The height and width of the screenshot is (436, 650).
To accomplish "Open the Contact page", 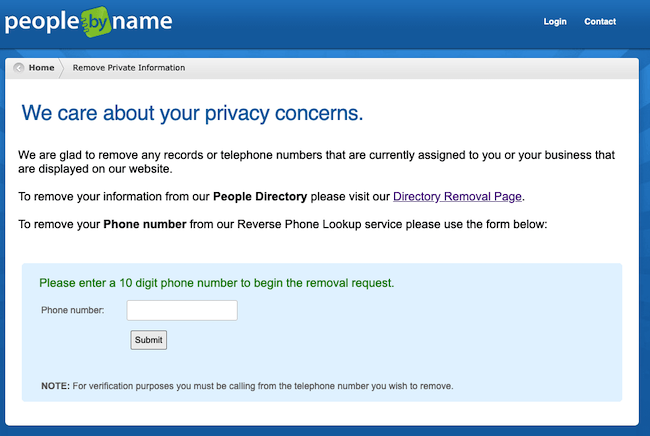I will pyautogui.click(x=600, y=22).
